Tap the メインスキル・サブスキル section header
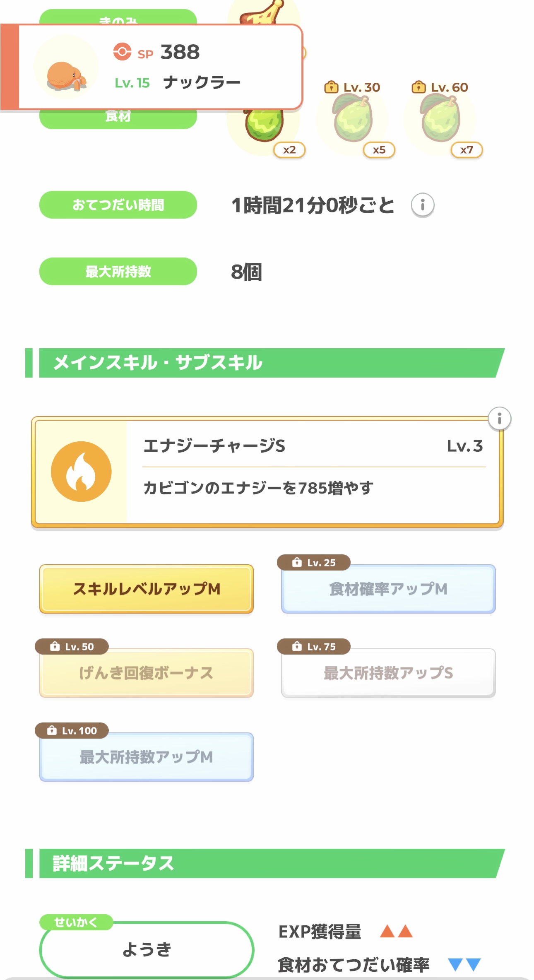 point(265,363)
